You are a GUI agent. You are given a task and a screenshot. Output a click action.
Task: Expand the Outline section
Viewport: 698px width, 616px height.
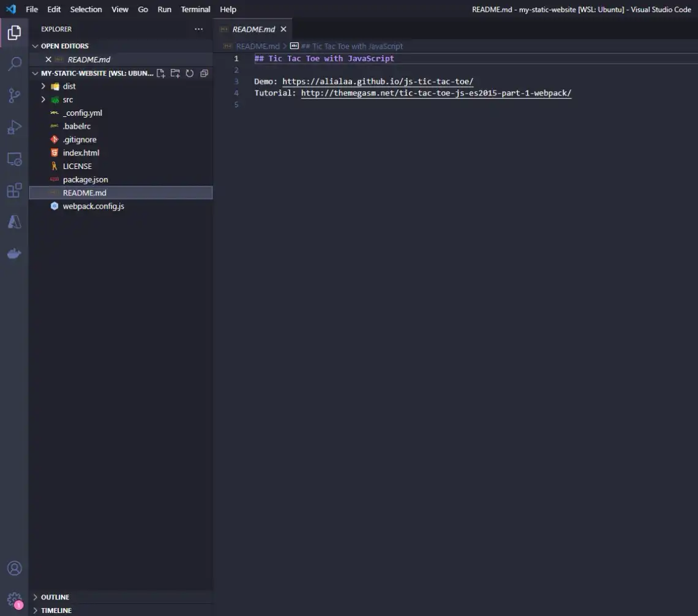(x=54, y=597)
